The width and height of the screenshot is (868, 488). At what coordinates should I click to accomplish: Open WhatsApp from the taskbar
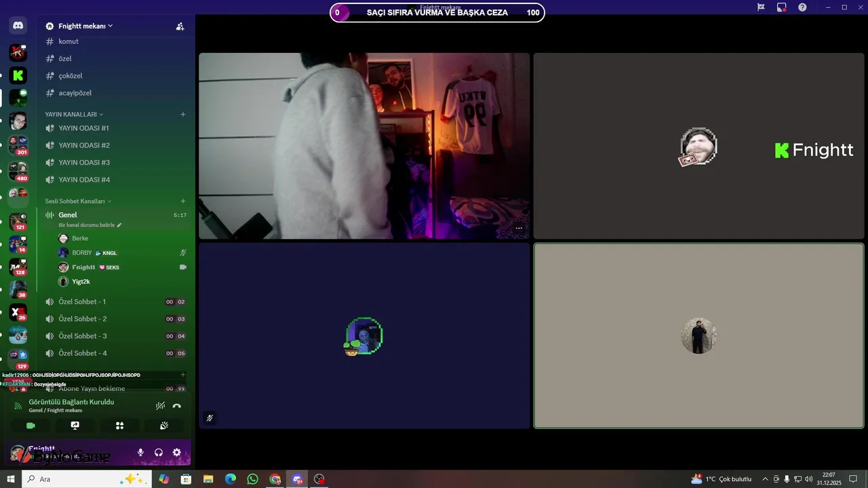tap(253, 479)
